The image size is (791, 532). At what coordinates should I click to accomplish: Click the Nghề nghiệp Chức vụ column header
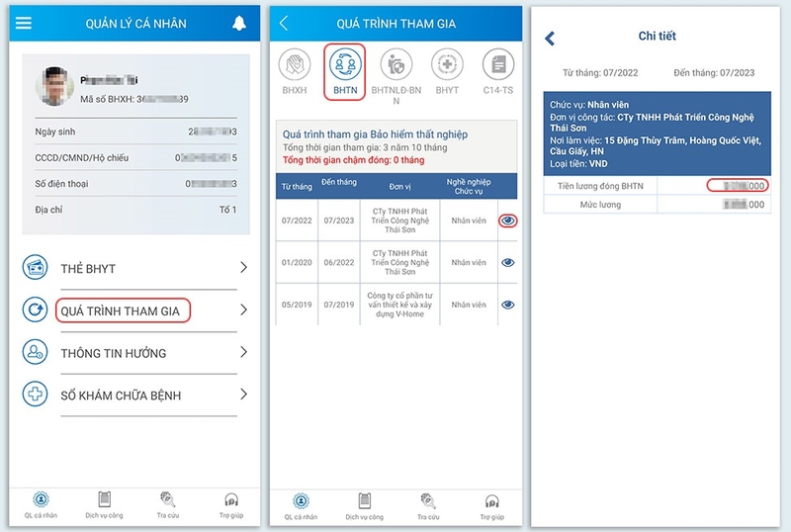(x=469, y=186)
